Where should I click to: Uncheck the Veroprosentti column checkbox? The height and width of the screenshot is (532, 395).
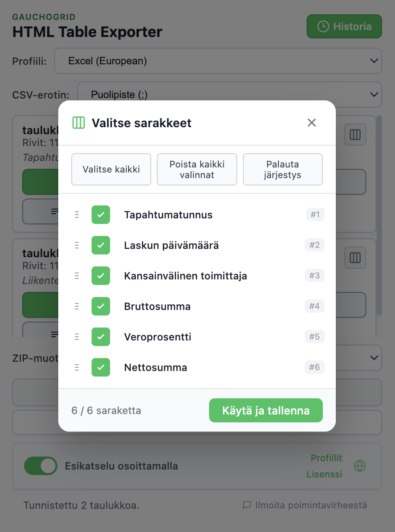(x=101, y=337)
